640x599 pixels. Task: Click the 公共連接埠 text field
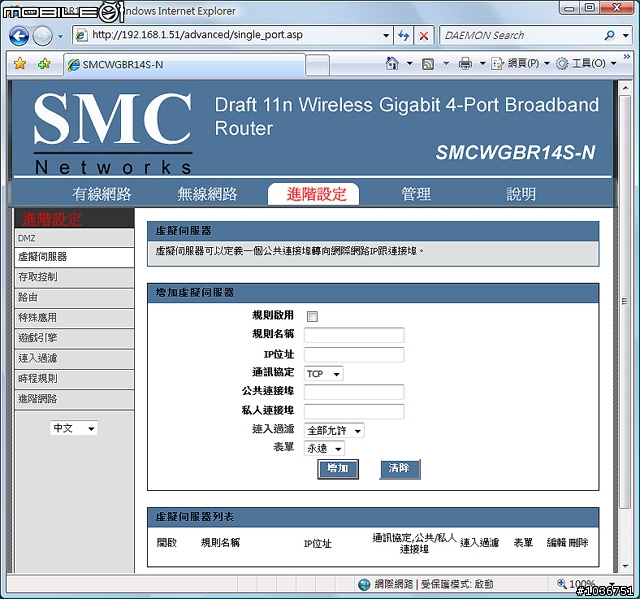[x=354, y=391]
